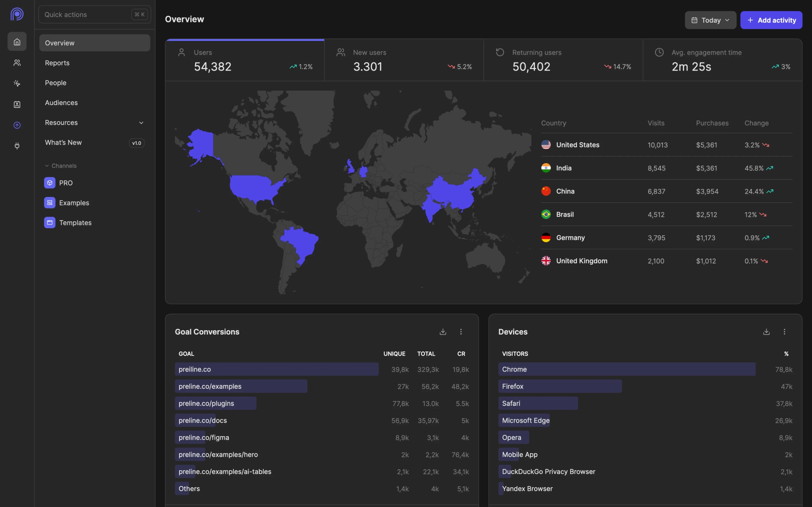Download the Goal Conversions data

click(443, 332)
